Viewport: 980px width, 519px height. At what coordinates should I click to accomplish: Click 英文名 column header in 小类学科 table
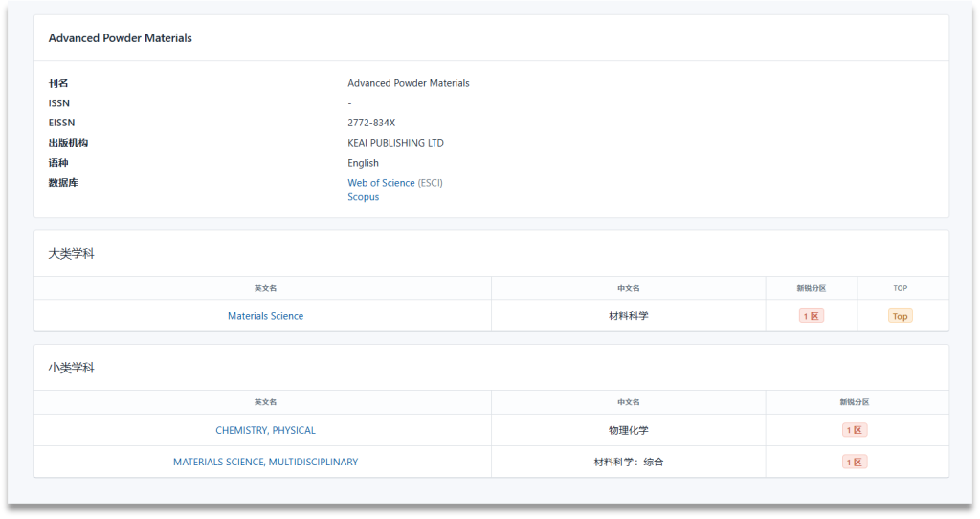265,402
